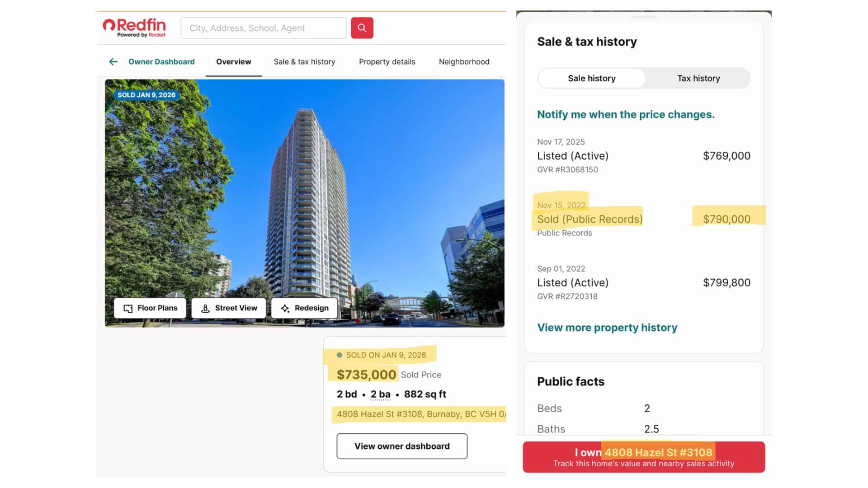Switch to the Overview tab
The image size is (868, 488).
233,61
